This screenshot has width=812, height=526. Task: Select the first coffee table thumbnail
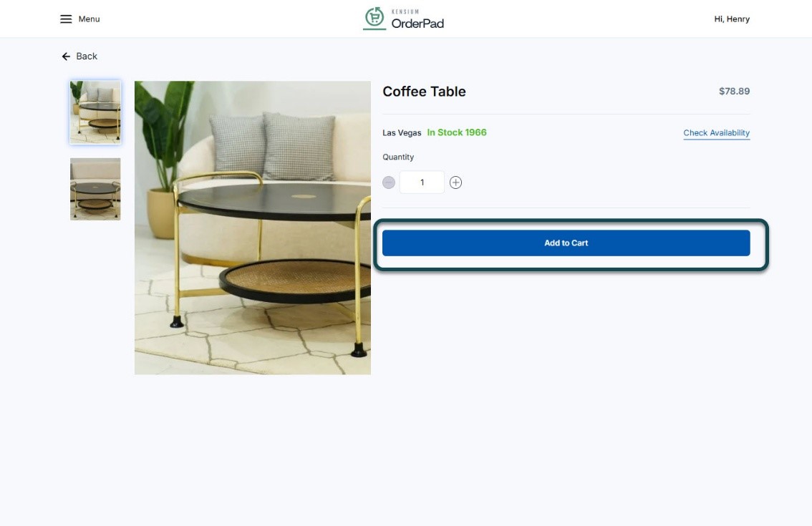tap(95, 112)
